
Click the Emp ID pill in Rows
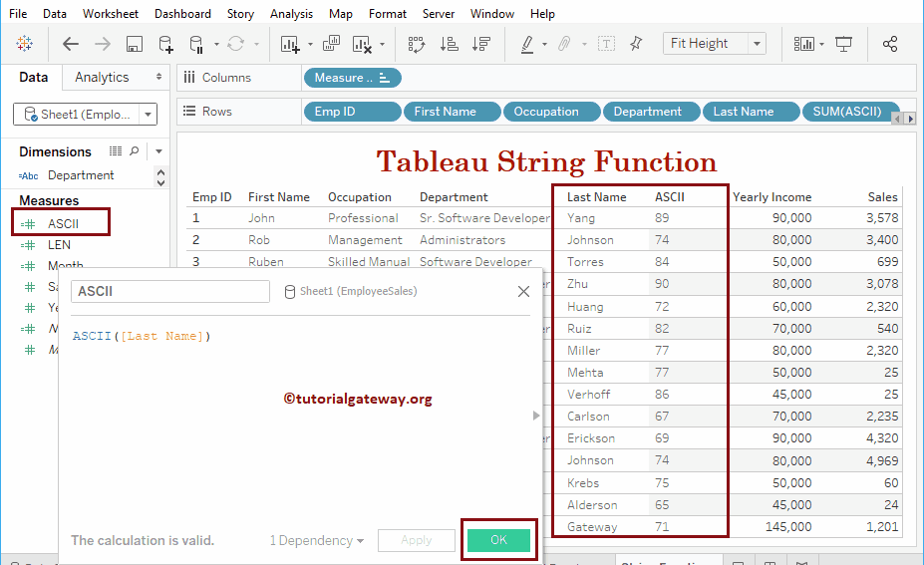353,112
